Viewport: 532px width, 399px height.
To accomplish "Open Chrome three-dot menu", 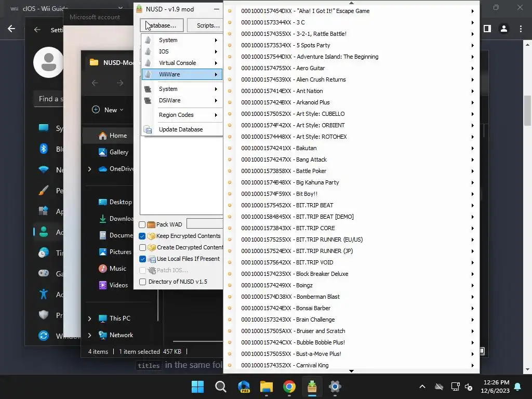I will 521,29.
